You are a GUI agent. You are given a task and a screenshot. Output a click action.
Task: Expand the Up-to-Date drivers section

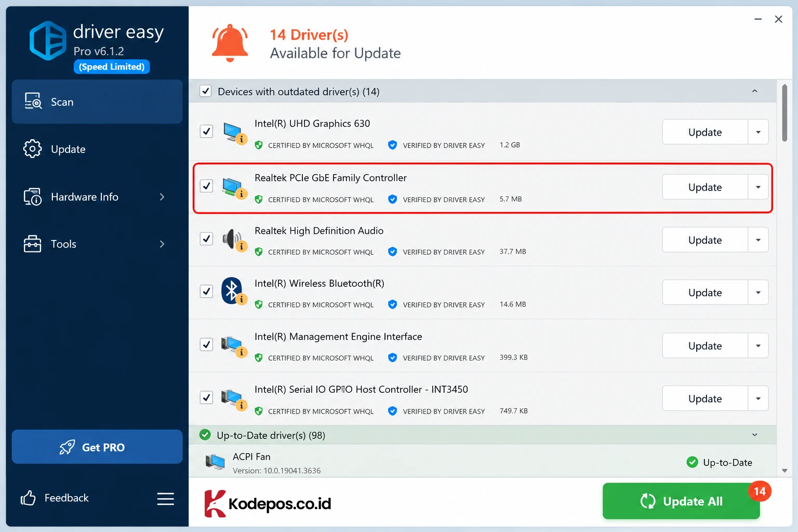coord(755,435)
